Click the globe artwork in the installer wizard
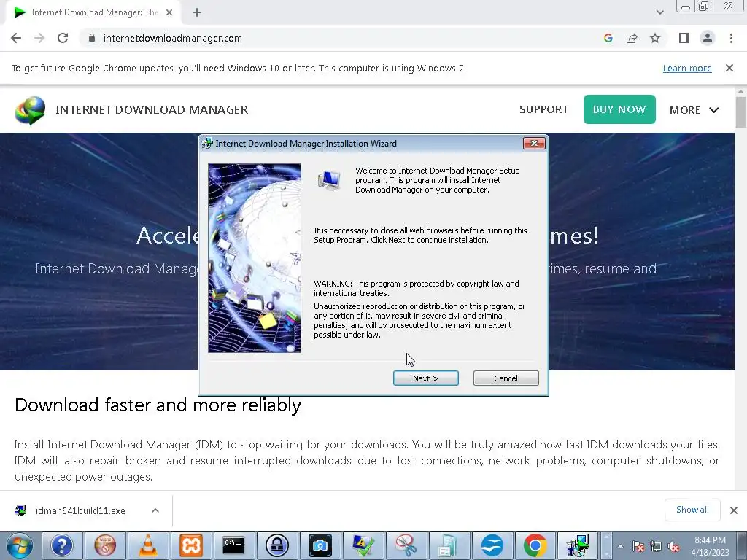This screenshot has width=747, height=560. (255, 258)
